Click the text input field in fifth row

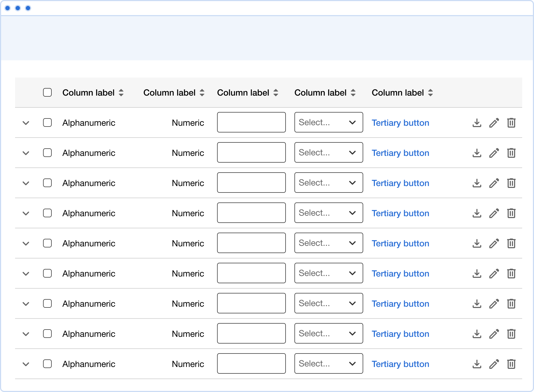(x=251, y=243)
